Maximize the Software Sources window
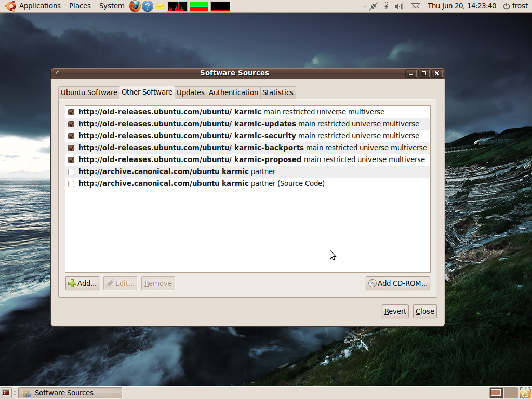Viewport: 532px width, 399px height. click(x=424, y=73)
